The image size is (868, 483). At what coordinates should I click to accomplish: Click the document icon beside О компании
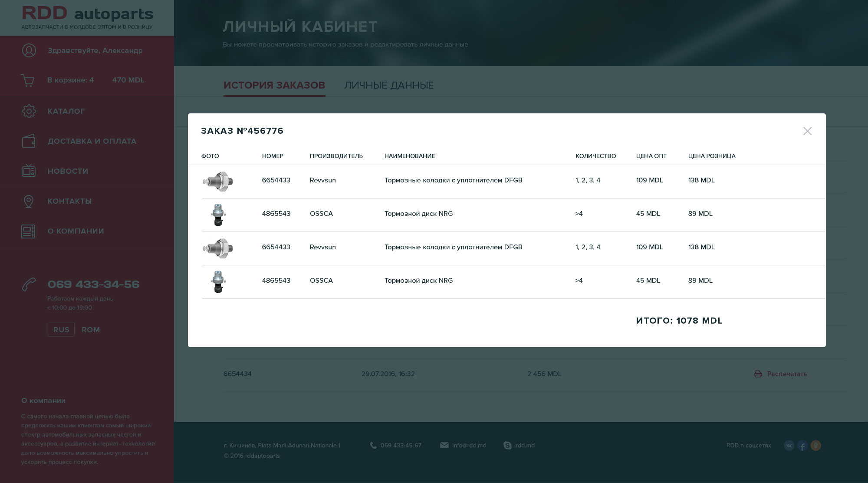coord(28,231)
